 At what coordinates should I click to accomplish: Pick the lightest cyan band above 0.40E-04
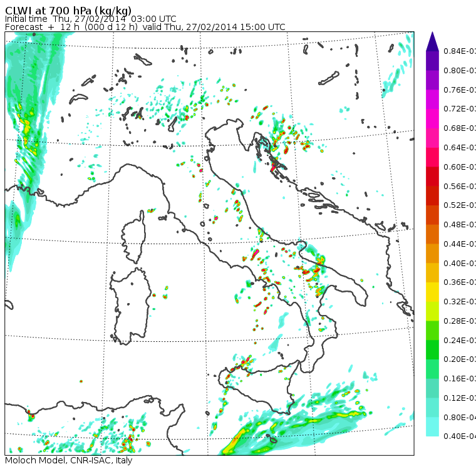point(432,426)
